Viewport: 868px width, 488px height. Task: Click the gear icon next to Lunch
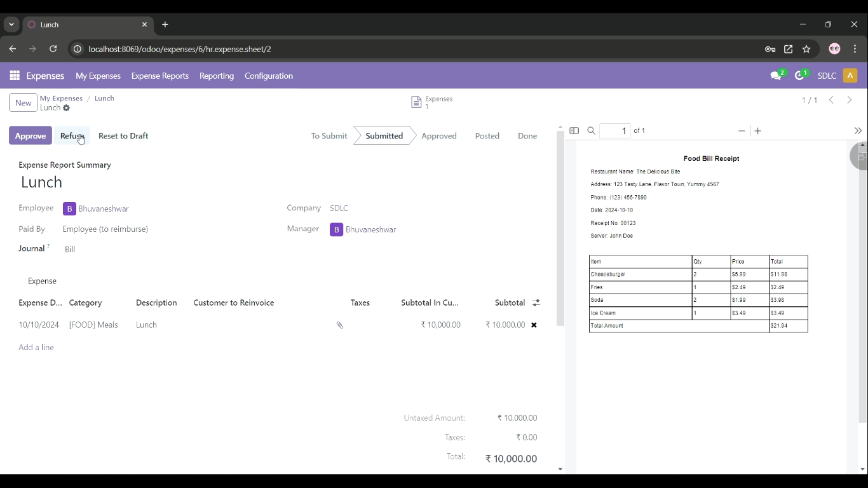tap(67, 108)
